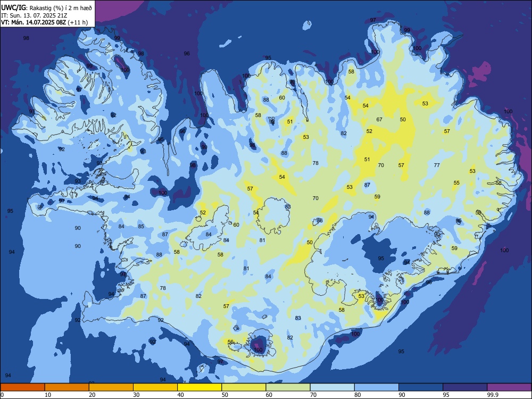
Task: Click the '99.9' legend label
Action: tap(493, 395)
